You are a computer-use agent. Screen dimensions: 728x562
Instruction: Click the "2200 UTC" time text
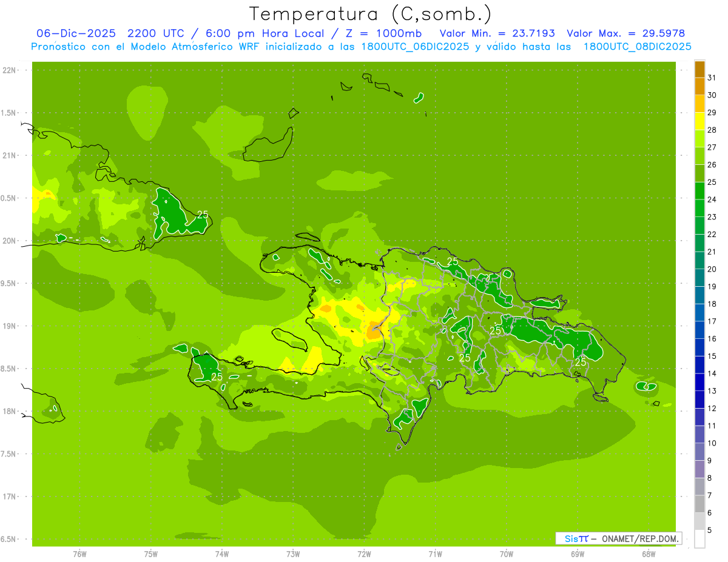point(156,33)
